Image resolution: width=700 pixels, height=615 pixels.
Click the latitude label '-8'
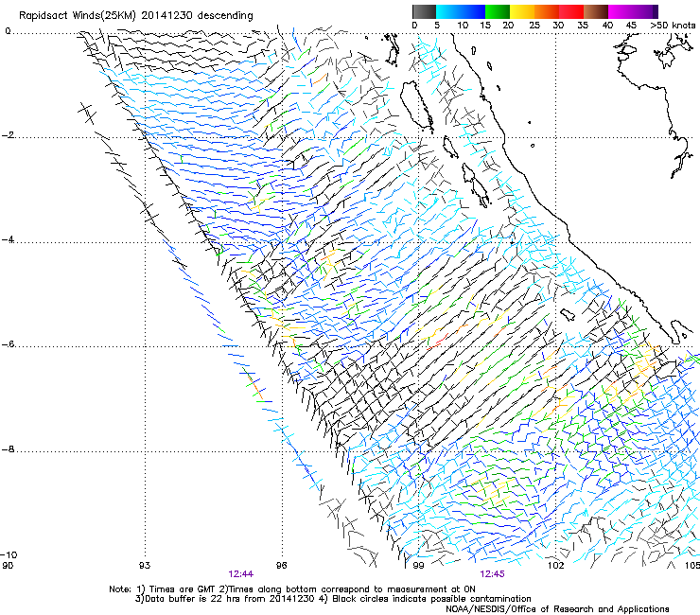(8, 449)
